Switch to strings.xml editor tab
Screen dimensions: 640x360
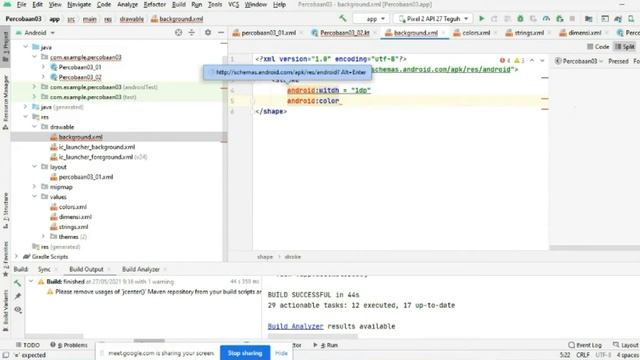pos(529,33)
